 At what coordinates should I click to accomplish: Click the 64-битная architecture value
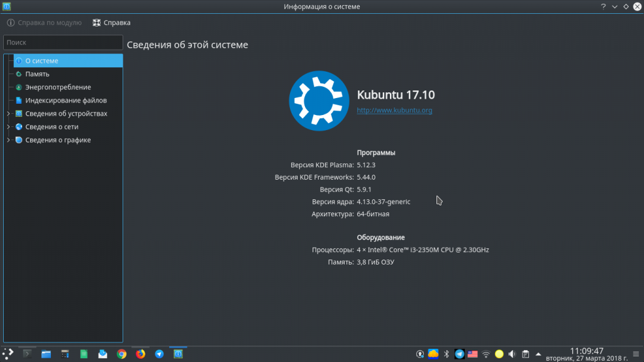[373, 214]
